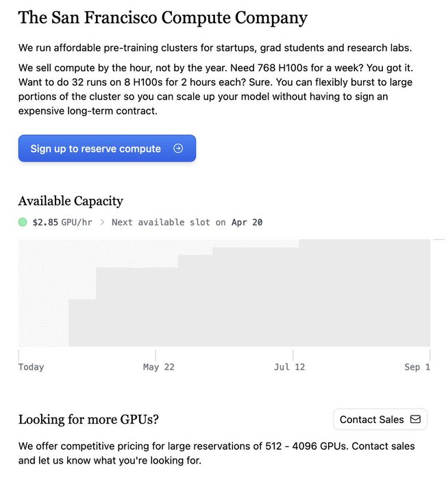Click the circled arrow icon in sign-up button
This screenshot has width=448, height=480.
[178, 148]
